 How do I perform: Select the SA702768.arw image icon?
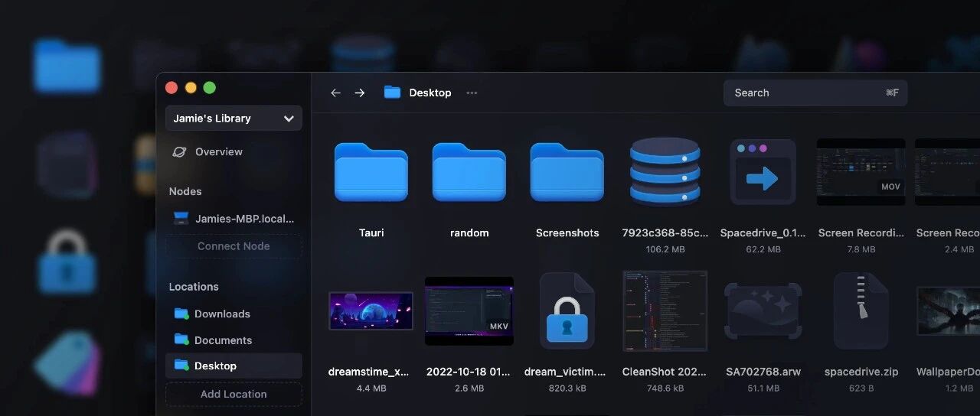763,310
